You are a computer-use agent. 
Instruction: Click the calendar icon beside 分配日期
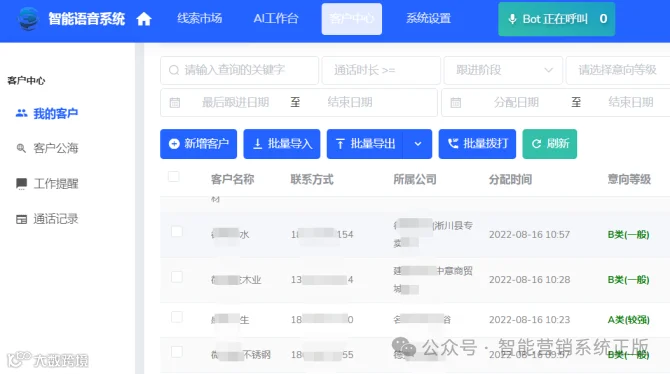[x=456, y=103]
